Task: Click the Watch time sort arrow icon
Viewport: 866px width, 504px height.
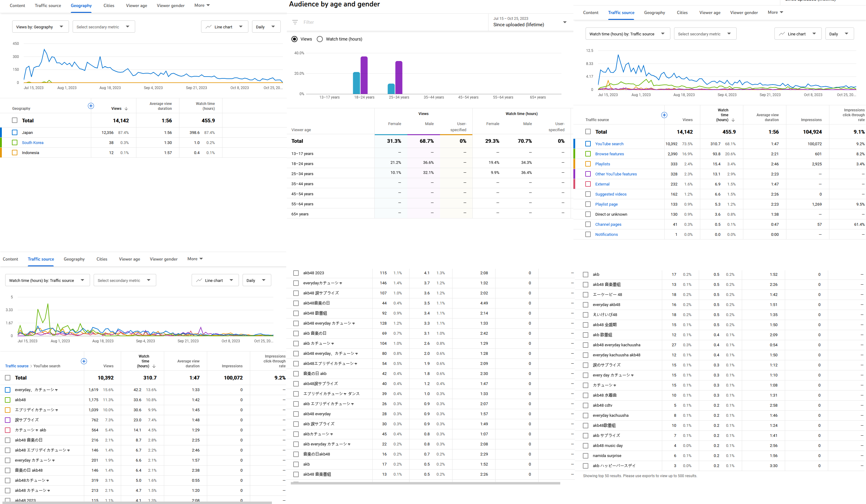Action: pos(733,120)
